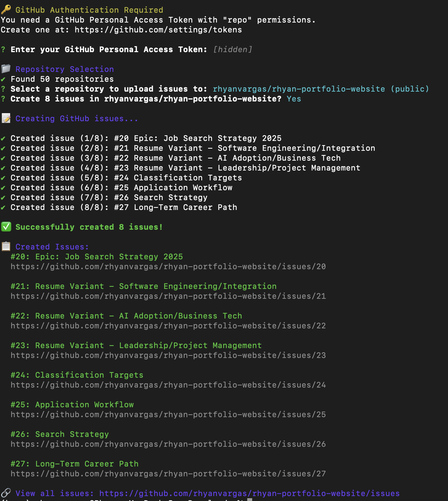Click the Found 50 repositories checkmark

pos(4,79)
